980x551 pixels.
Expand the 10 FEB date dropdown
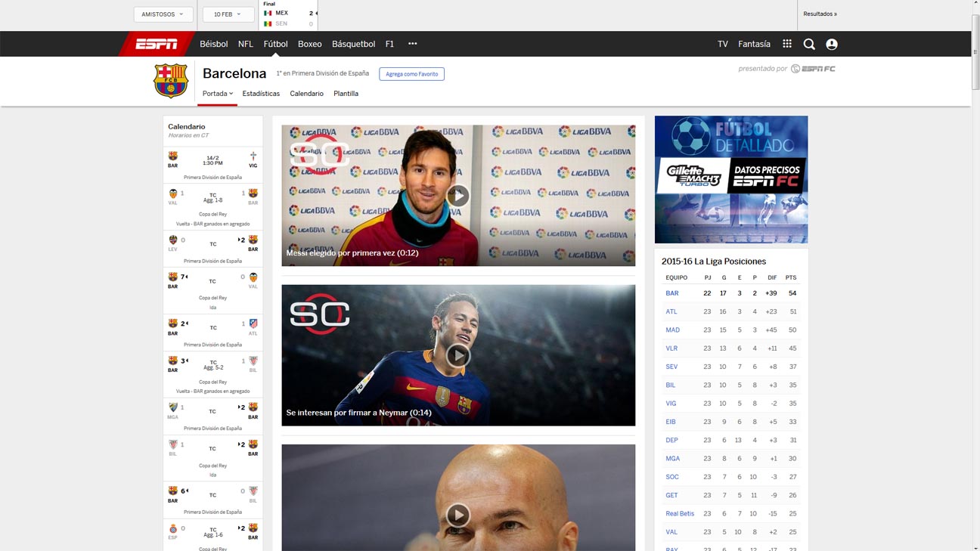coord(228,14)
